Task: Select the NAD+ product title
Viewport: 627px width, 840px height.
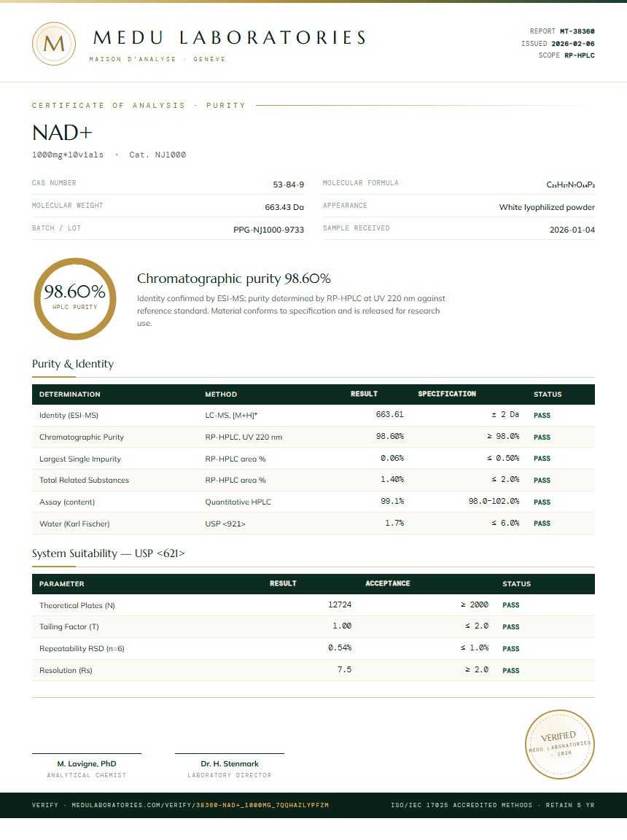Action: [62, 132]
